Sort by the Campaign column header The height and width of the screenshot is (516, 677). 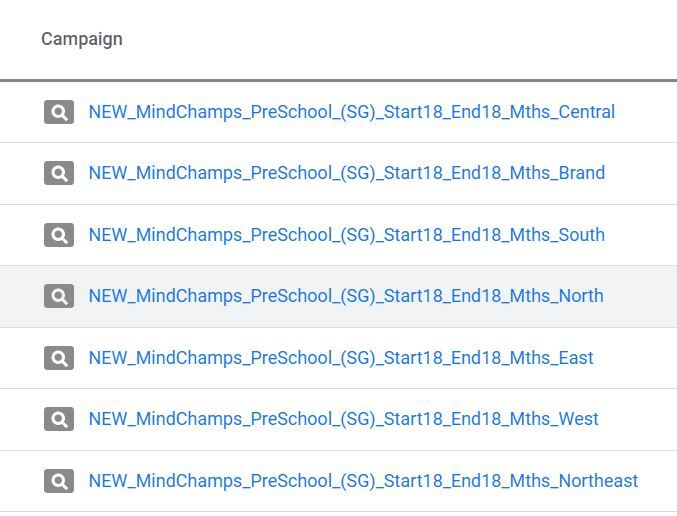click(x=82, y=39)
